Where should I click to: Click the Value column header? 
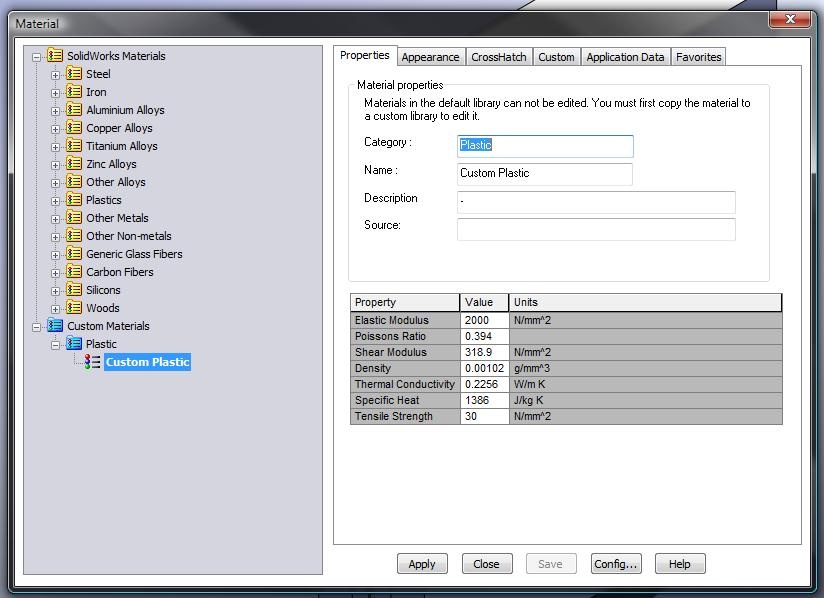click(x=485, y=302)
